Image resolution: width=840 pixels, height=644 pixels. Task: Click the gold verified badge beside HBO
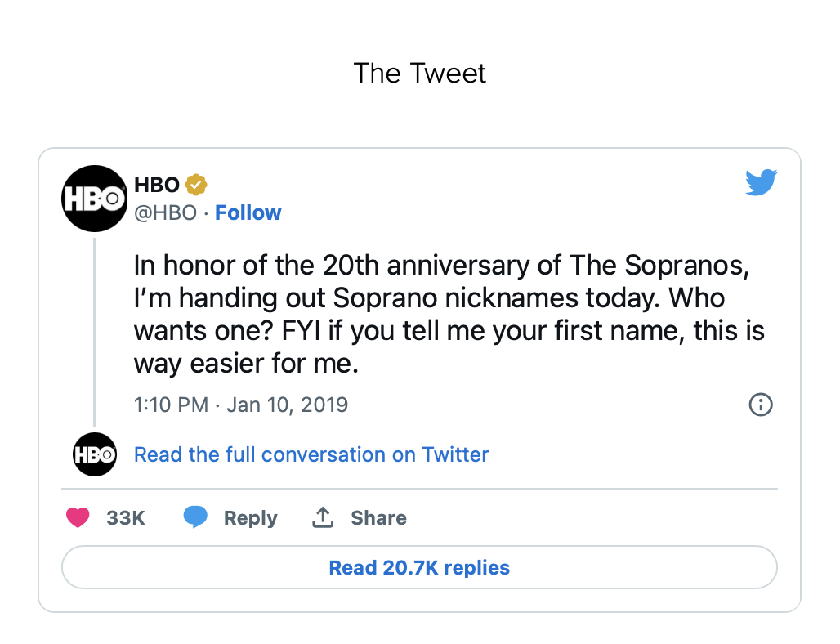(197, 185)
